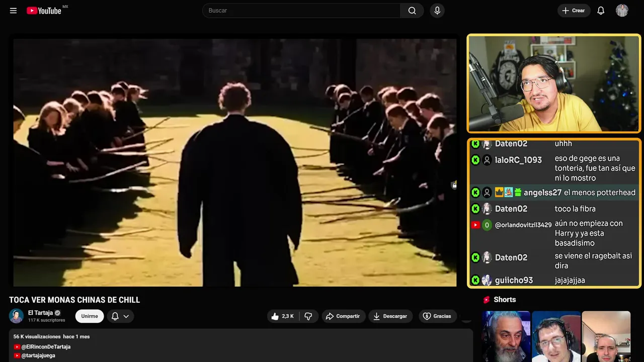Open the first Shorts thumbnail with bearded man

click(x=506, y=336)
